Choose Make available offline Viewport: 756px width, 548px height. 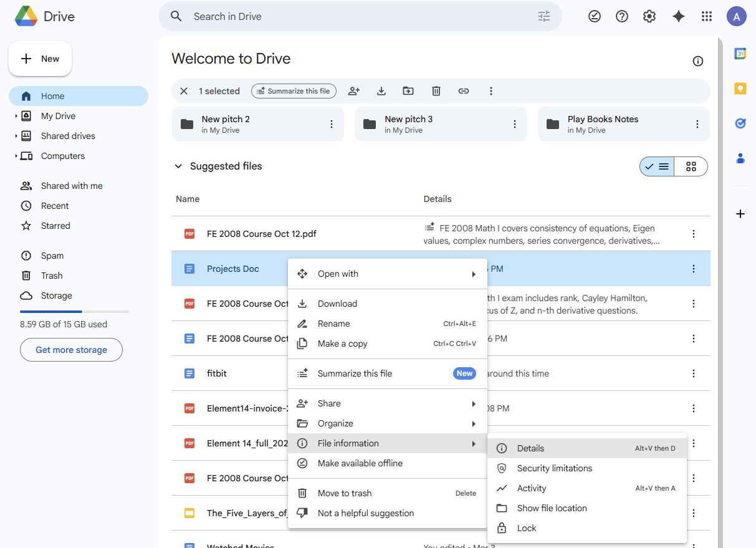point(388,463)
